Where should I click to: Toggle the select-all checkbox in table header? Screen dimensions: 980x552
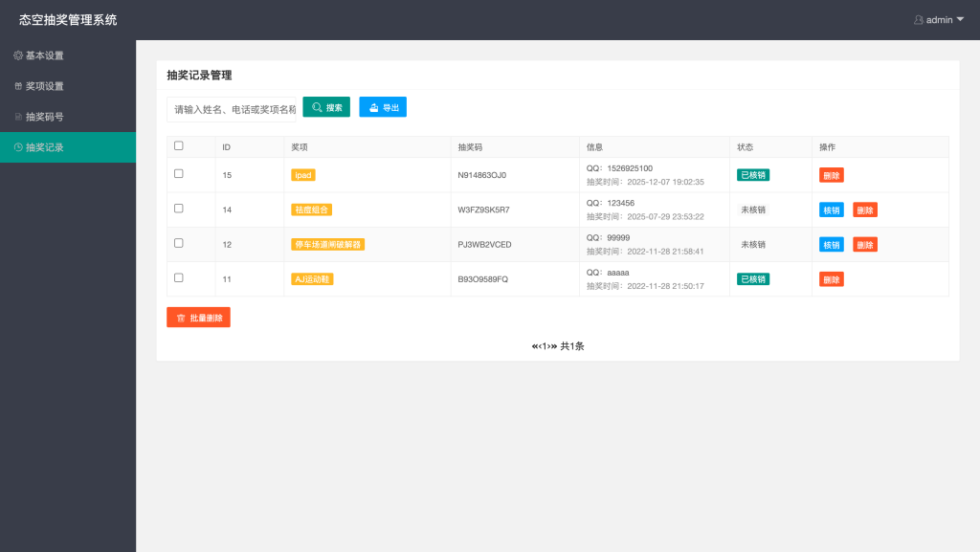tap(178, 144)
